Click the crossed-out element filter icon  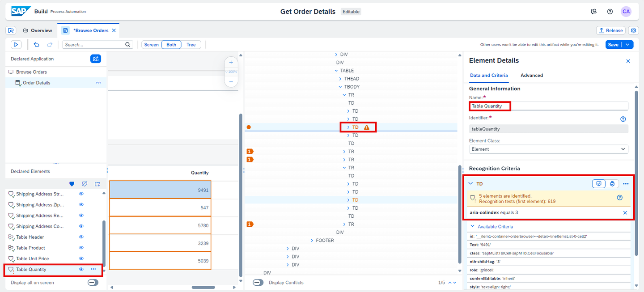(x=85, y=184)
